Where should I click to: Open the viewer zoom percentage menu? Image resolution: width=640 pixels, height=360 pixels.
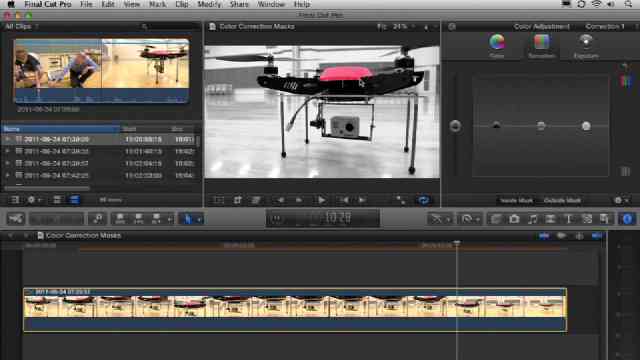click(401, 27)
